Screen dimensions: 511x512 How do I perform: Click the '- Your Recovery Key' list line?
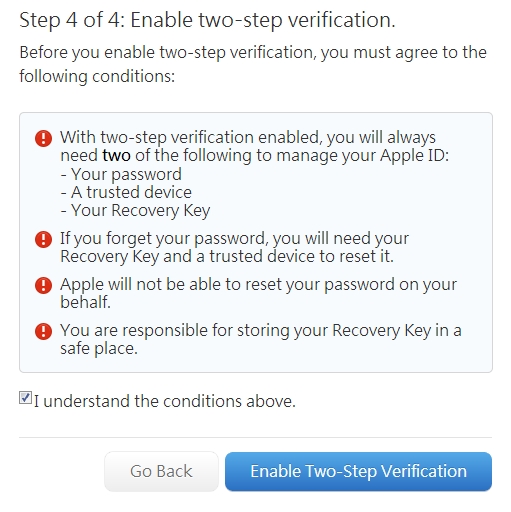tap(135, 211)
